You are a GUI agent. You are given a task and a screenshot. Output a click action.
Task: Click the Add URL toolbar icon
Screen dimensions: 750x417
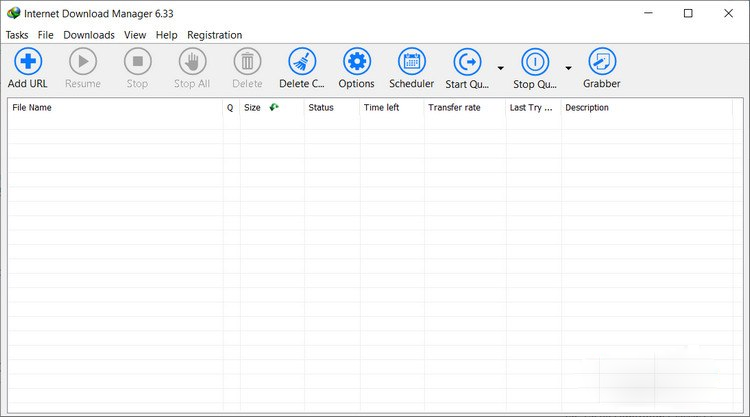coord(28,62)
